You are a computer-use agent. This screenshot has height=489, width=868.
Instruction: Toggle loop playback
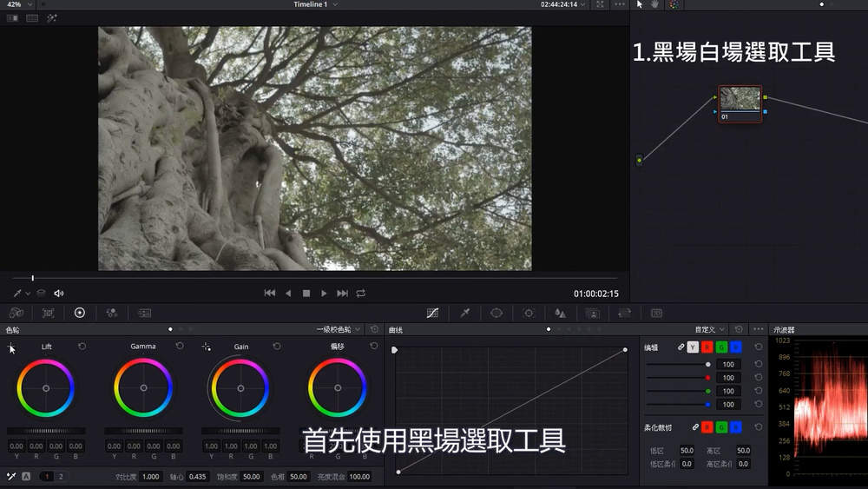coord(361,293)
